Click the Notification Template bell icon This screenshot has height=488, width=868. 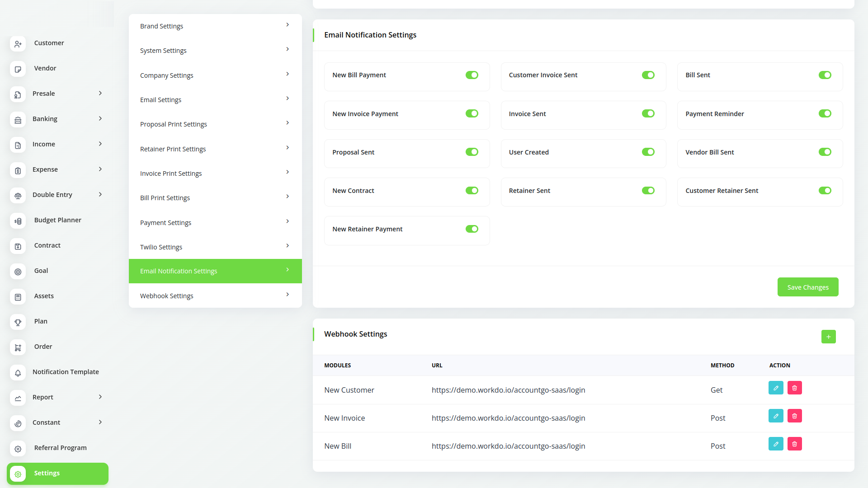tap(18, 373)
